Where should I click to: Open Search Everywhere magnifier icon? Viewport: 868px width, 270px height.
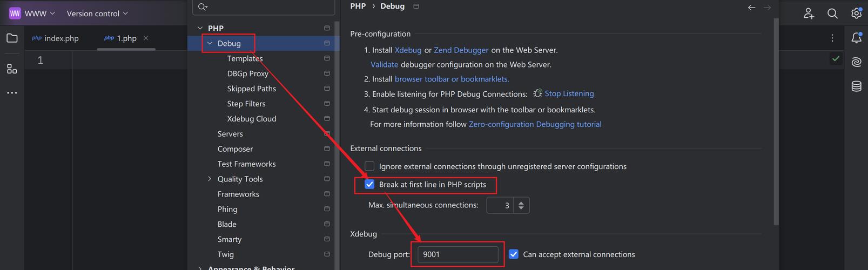832,13
